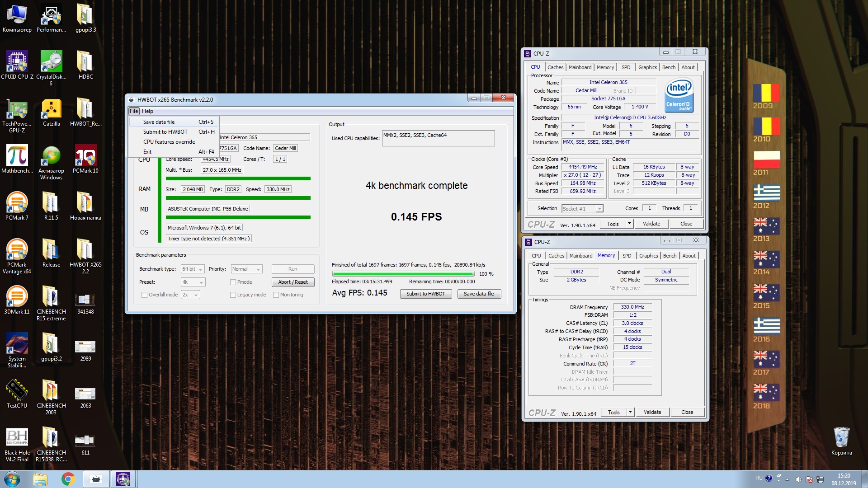Open the TechPowerUp GPU-Z desktop icon
Image resolution: width=868 pixels, height=488 pixels.
point(17,115)
